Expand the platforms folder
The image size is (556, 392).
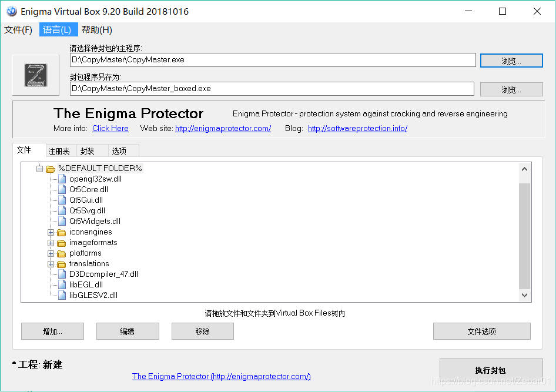pyautogui.click(x=51, y=254)
